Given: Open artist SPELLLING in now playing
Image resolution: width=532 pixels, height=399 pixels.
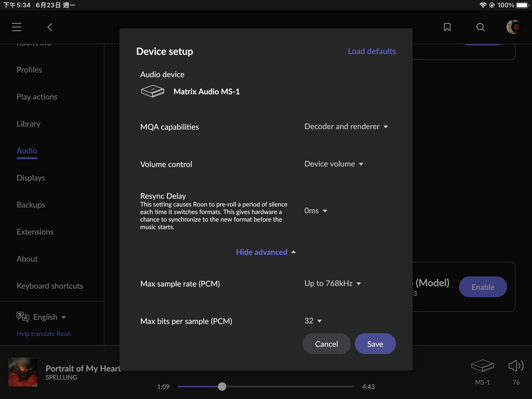Looking at the screenshot, I should pyautogui.click(x=61, y=377).
